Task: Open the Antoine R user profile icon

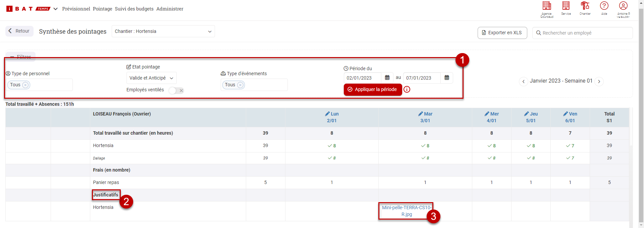Action: point(623,6)
